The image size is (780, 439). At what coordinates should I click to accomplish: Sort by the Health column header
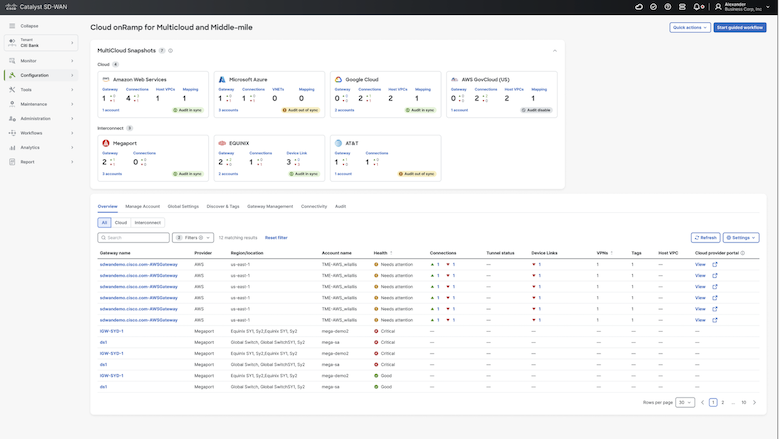point(383,253)
